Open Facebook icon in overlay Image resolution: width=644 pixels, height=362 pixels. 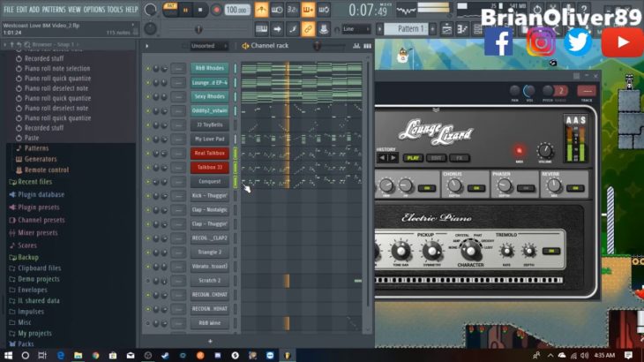[x=498, y=41]
